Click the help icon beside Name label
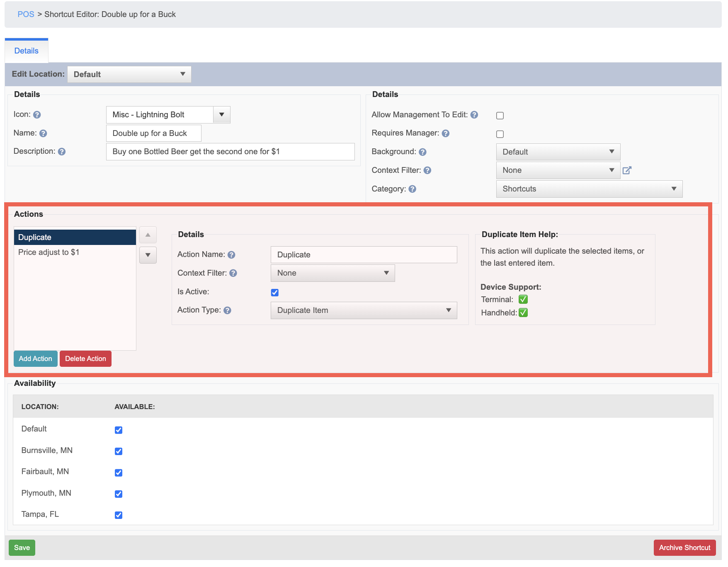The height and width of the screenshot is (567, 728). point(43,133)
